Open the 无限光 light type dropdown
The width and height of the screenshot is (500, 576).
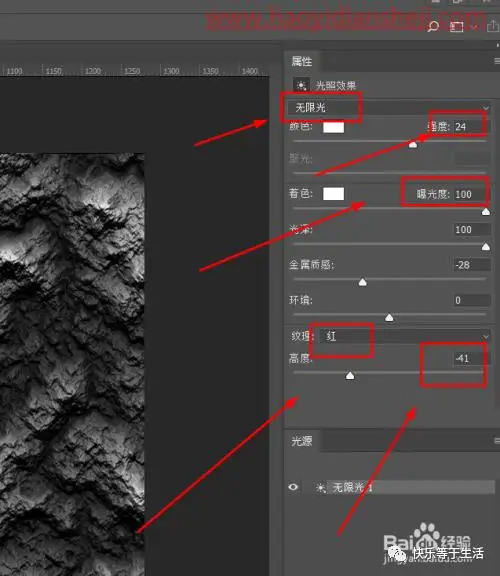(x=388, y=108)
